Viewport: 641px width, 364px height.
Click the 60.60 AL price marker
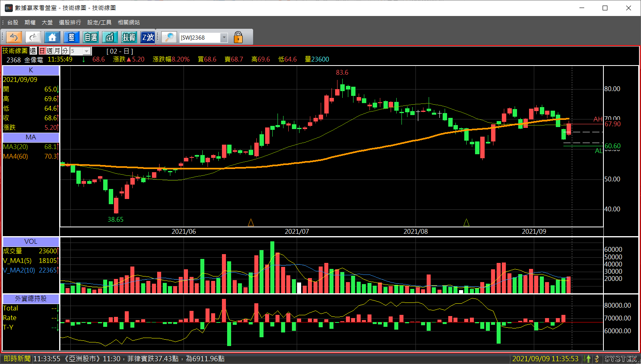613,146
